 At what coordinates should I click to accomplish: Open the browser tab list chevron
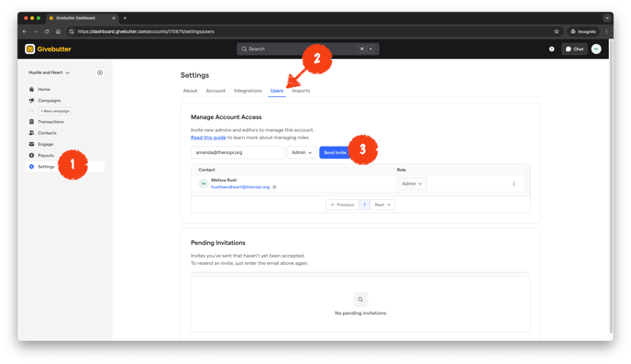coord(607,18)
